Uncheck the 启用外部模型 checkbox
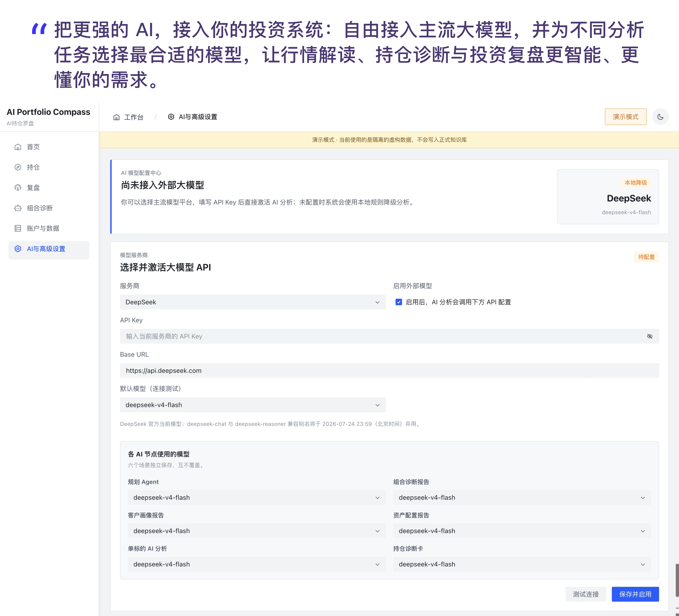The height and width of the screenshot is (616, 679). [x=399, y=302]
